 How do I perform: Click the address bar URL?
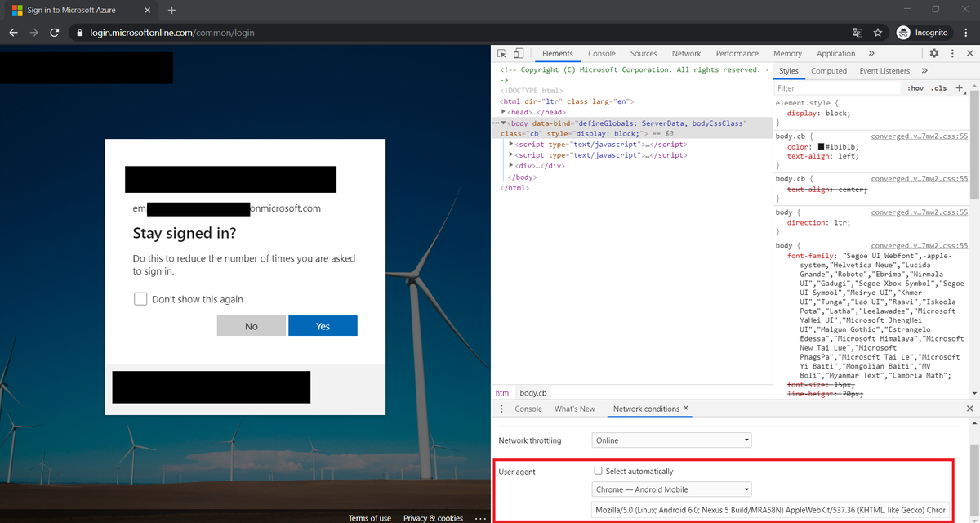tap(172, 33)
